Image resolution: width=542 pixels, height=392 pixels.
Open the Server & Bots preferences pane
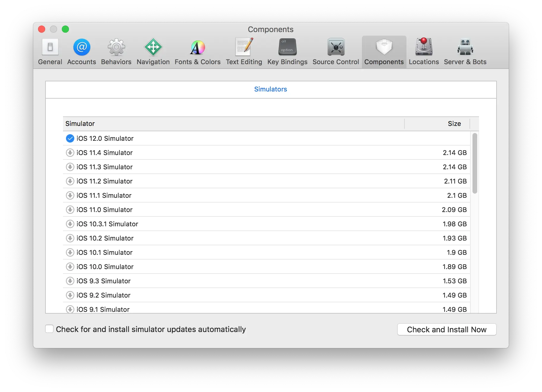[x=465, y=52]
